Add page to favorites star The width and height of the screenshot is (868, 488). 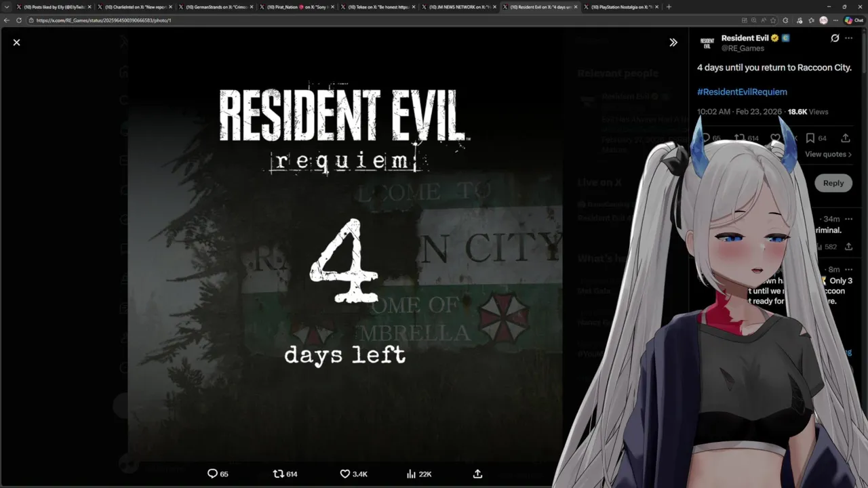pyautogui.click(x=773, y=20)
